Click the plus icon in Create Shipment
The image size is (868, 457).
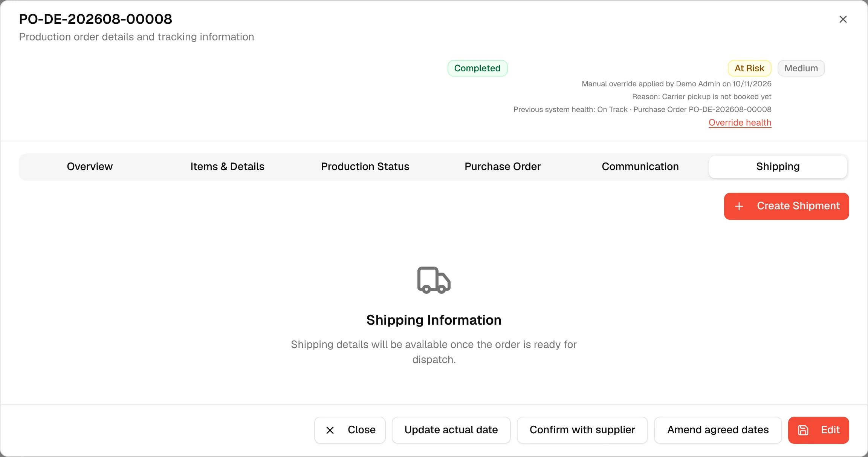739,206
